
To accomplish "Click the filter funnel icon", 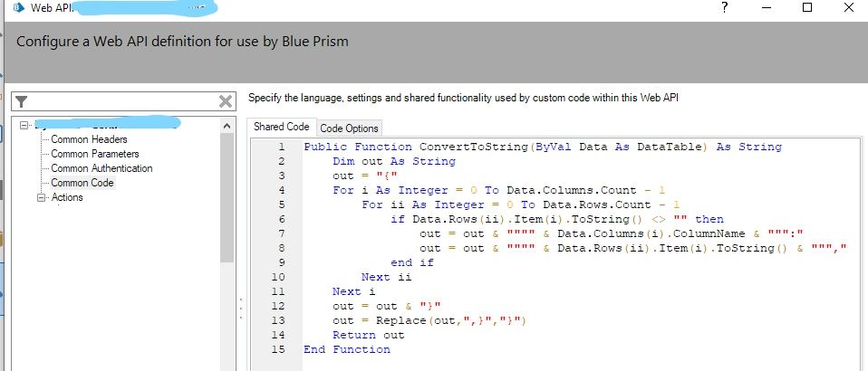I will coord(22,101).
